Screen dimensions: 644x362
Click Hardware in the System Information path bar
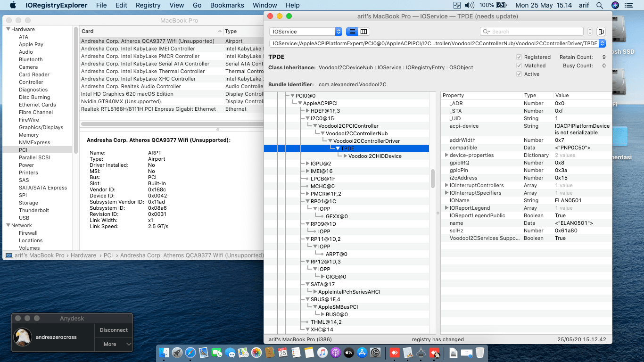(83, 255)
